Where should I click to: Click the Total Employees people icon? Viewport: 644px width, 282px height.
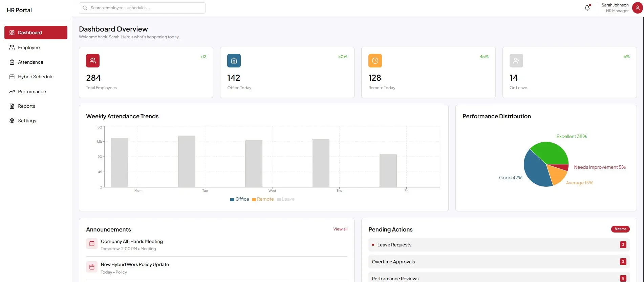pos(93,61)
